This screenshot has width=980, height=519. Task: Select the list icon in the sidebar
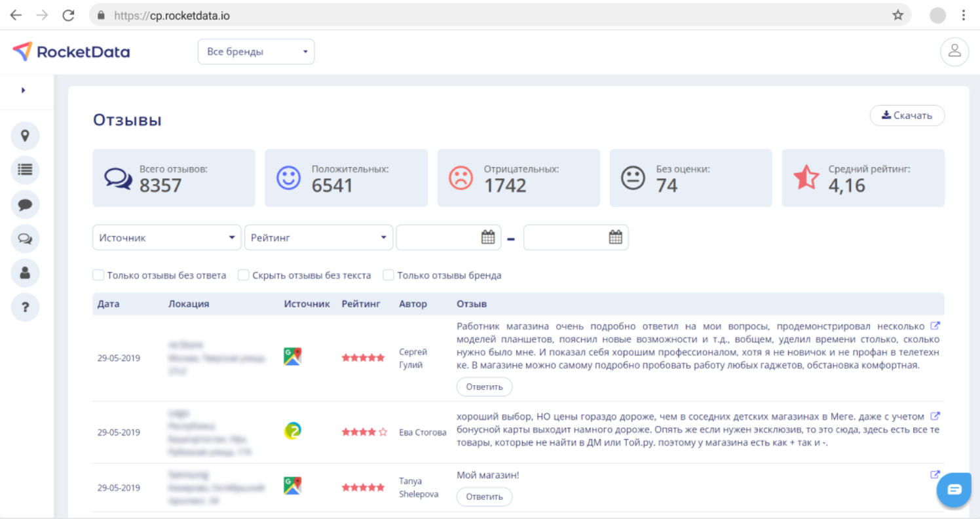point(25,170)
